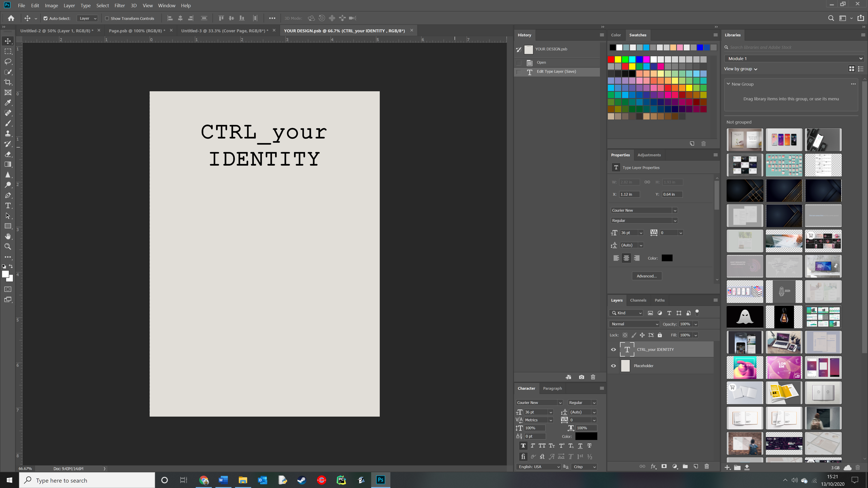Click center text alignment in Properties
Image resolution: width=868 pixels, height=488 pixels.
pos(626,258)
